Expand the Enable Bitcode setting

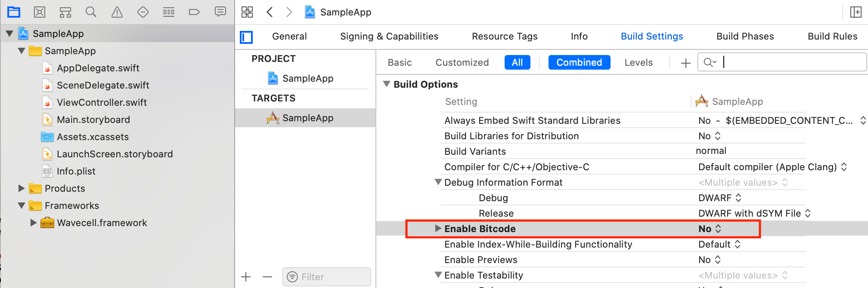438,229
